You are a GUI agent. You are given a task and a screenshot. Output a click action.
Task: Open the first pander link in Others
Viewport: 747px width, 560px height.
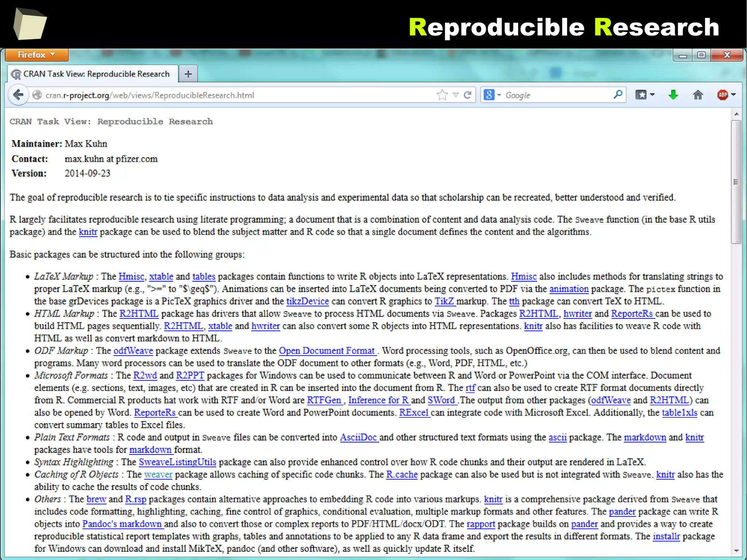click(x=622, y=512)
